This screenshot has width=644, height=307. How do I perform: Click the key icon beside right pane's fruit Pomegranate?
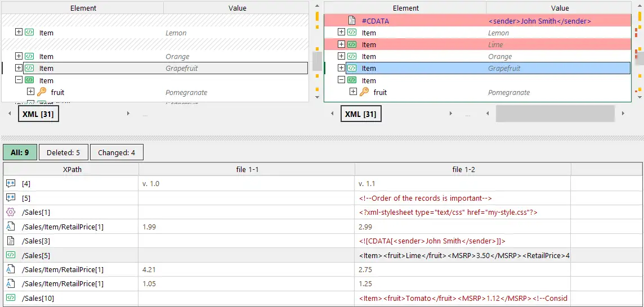(x=364, y=92)
